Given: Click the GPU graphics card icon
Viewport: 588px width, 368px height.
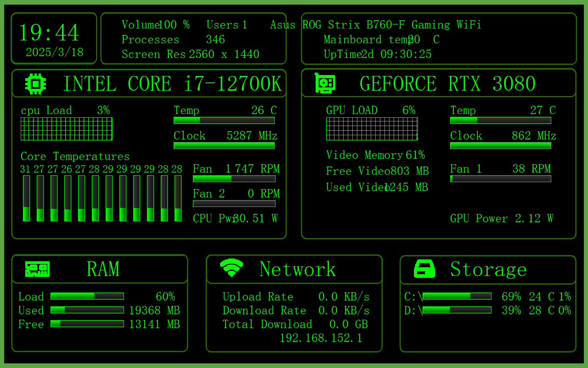Looking at the screenshot, I should pyautogui.click(x=325, y=83).
